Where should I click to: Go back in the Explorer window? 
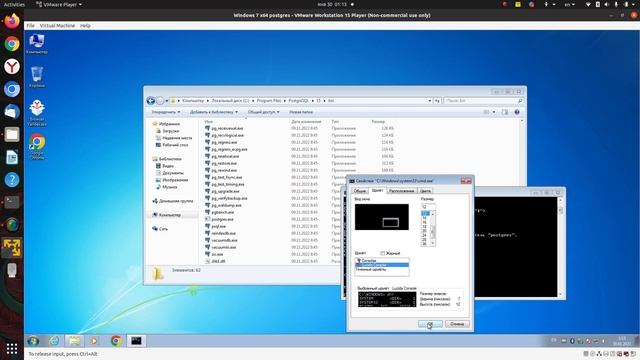(x=151, y=100)
